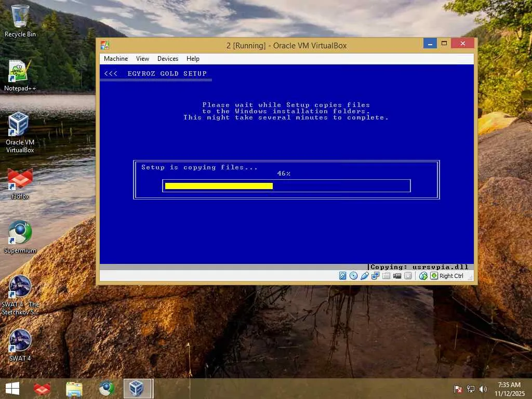This screenshot has width=532, height=399.
Task: Click the video capture status icon
Action: pos(397,276)
